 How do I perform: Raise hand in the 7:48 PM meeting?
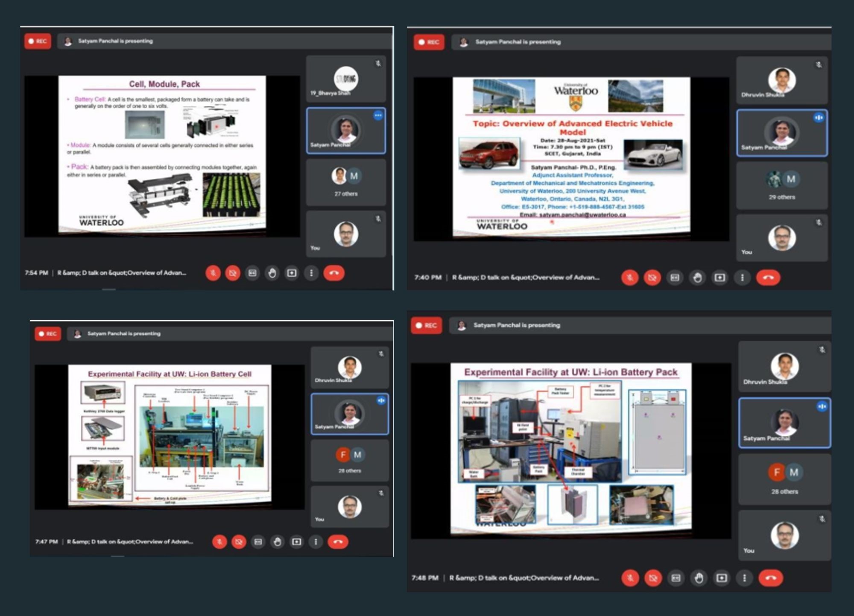coord(699,578)
